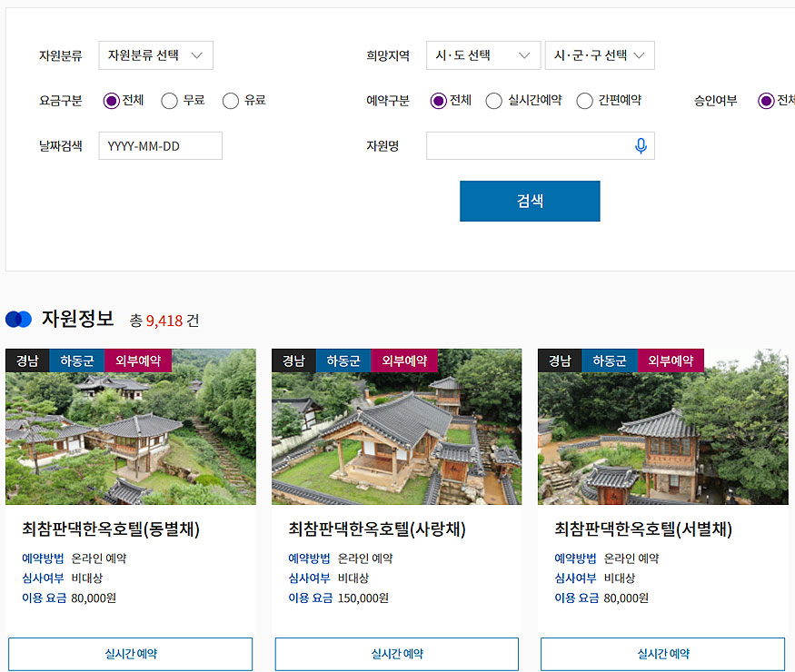Click 실시간 예약 for 동별채
795x672 pixels.
[130, 654]
